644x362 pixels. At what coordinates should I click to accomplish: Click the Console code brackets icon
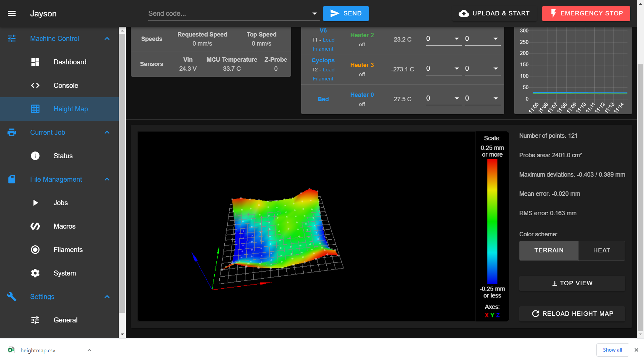point(35,85)
